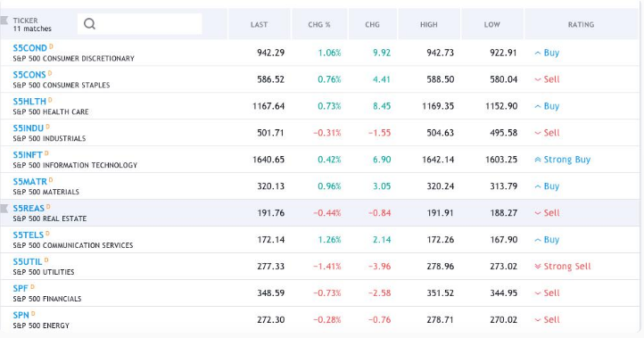Toggle the flag icon beside TICKER header
This screenshot has height=338, width=644.
click(x=4, y=21)
